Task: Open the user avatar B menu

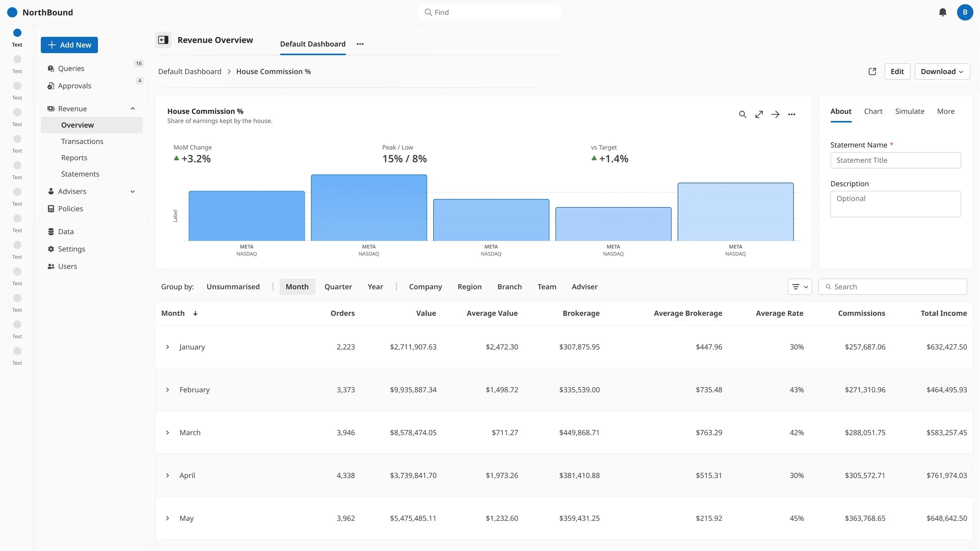Action: point(965,13)
